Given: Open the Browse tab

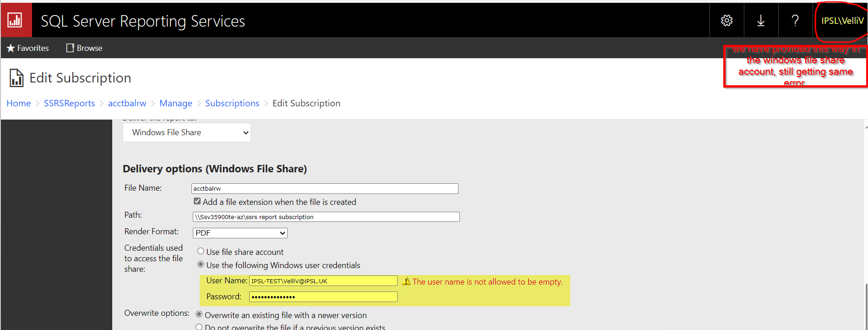Looking at the screenshot, I should (x=84, y=48).
